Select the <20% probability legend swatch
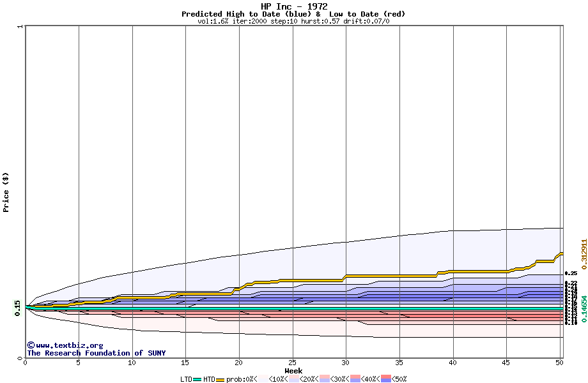This screenshot has width=588, height=383. [x=293, y=379]
